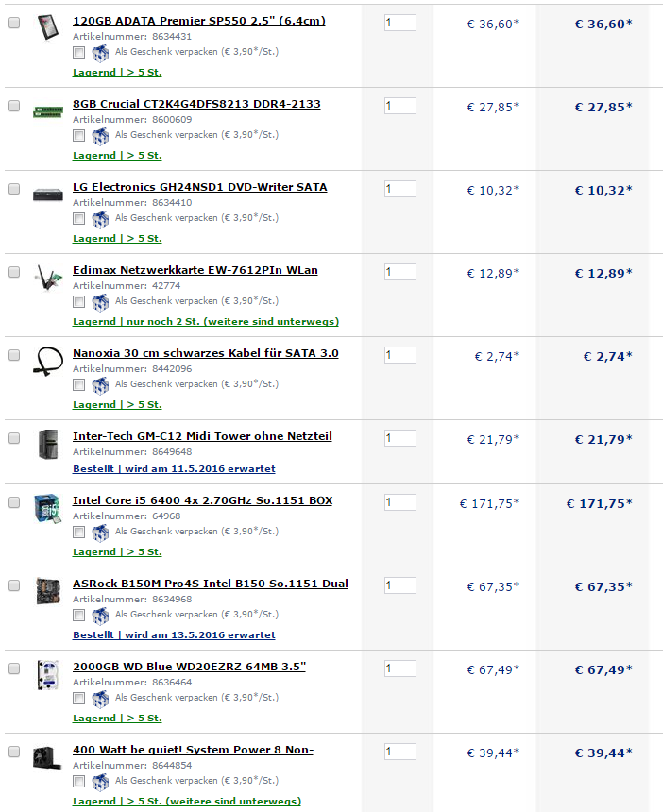Image resolution: width=663 pixels, height=812 pixels.
Task: Click gift wrap icon for LG DVD-Writer
Action: (x=100, y=219)
